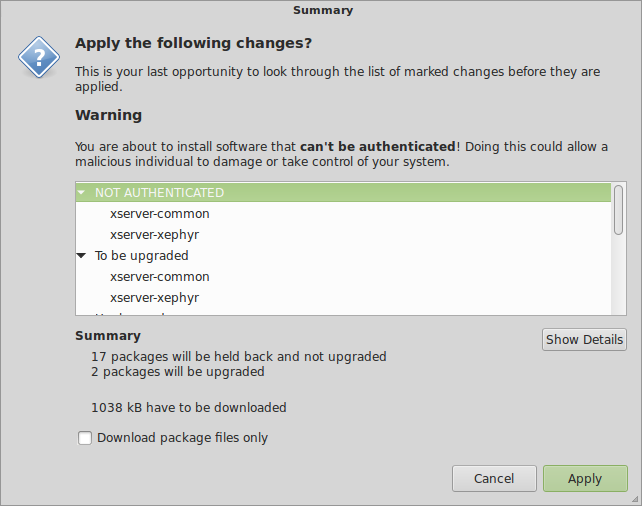The image size is (642, 506).
Task: Select xserver-xephyr under NOT AUTHENTICATED
Action: click(154, 235)
